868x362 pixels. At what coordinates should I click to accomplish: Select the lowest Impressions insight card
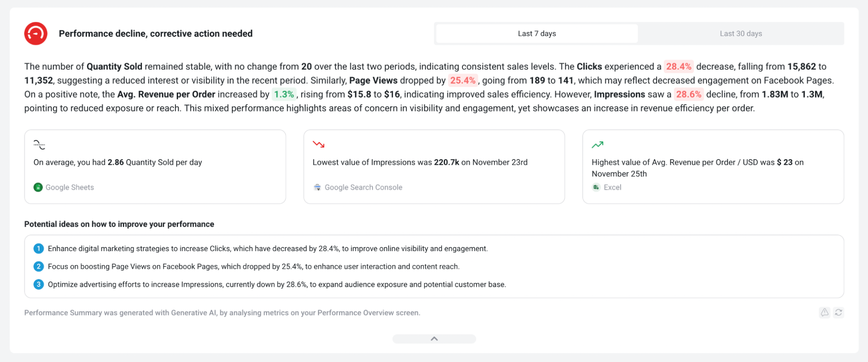tap(434, 166)
